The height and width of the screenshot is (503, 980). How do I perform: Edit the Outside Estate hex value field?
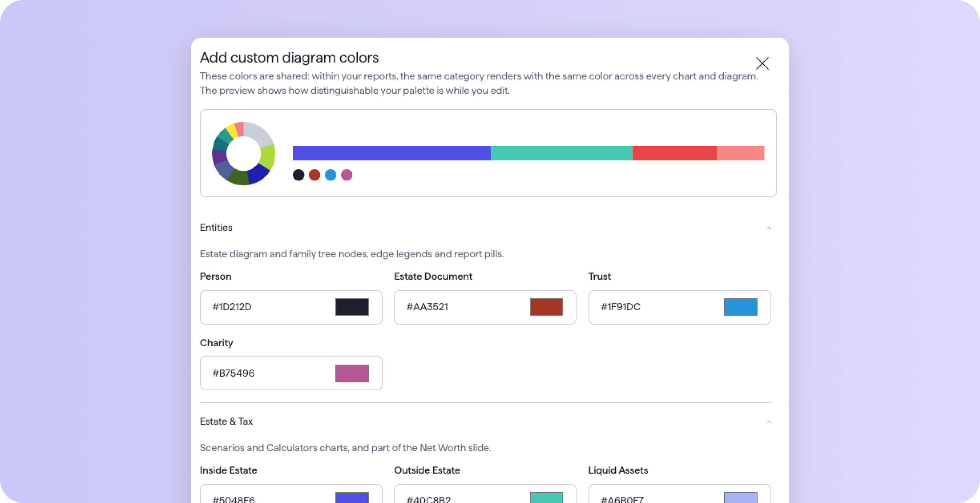pos(429,499)
